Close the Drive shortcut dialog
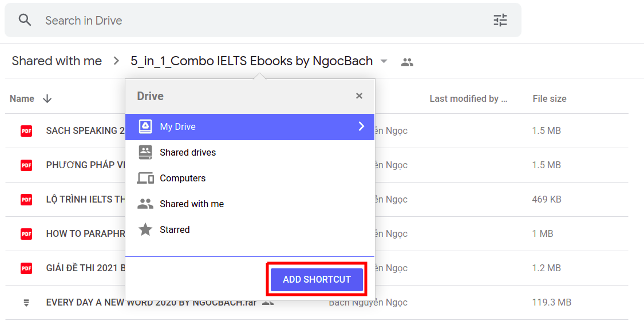 [x=359, y=96]
